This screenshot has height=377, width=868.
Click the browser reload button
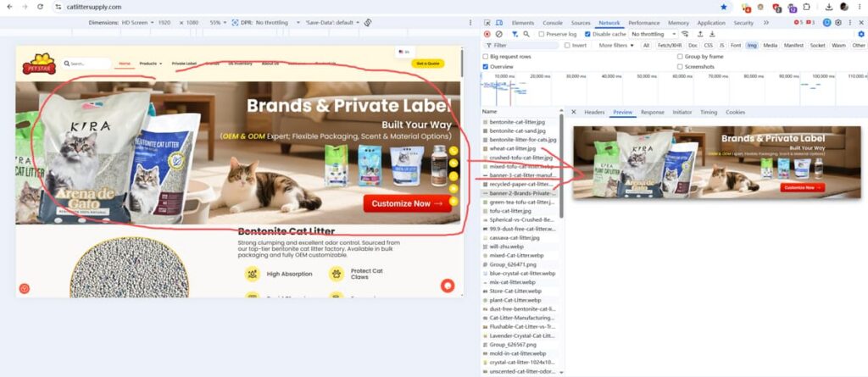40,7
